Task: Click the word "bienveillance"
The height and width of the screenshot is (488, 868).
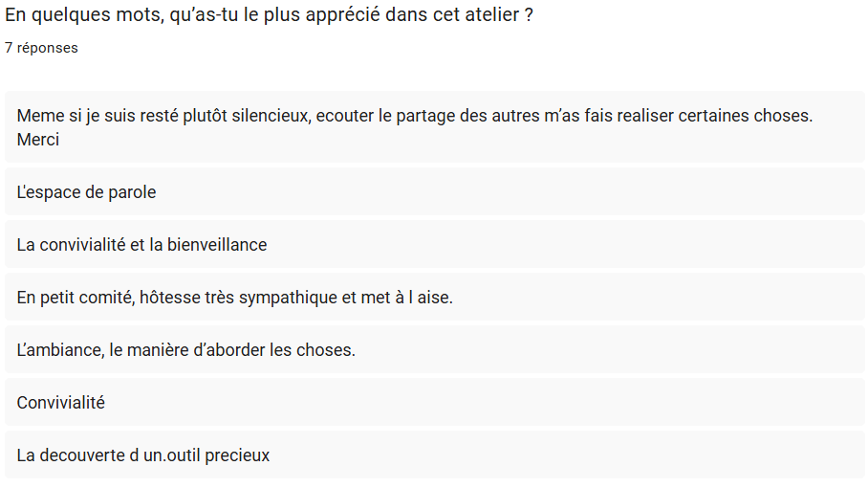Action: [217, 245]
